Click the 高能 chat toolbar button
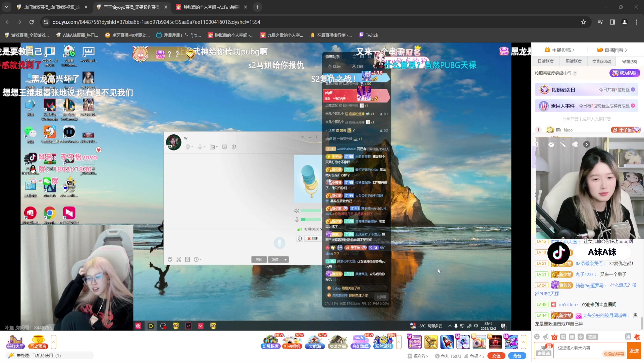 (592, 337)
